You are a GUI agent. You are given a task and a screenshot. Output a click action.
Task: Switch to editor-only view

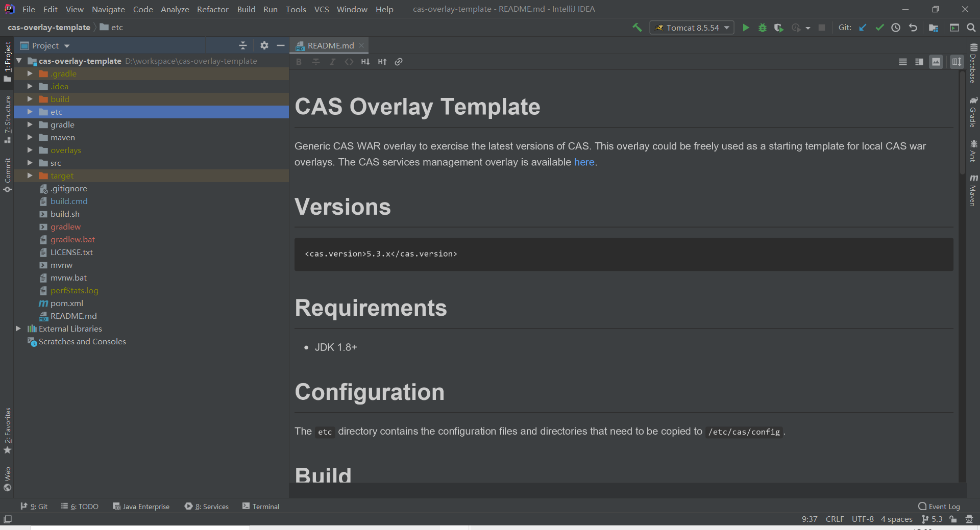(903, 62)
